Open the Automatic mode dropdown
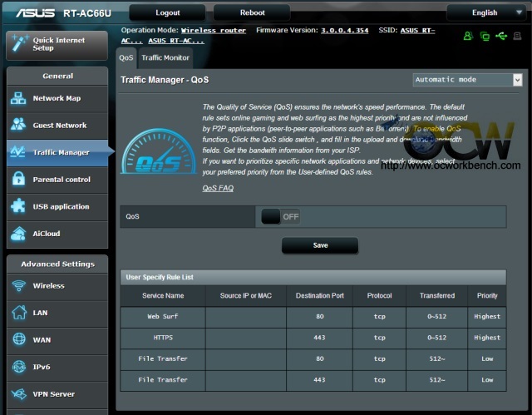 [467, 80]
